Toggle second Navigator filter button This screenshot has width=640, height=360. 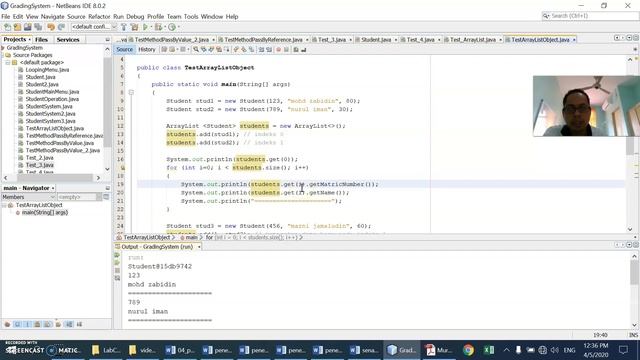click(x=17, y=324)
